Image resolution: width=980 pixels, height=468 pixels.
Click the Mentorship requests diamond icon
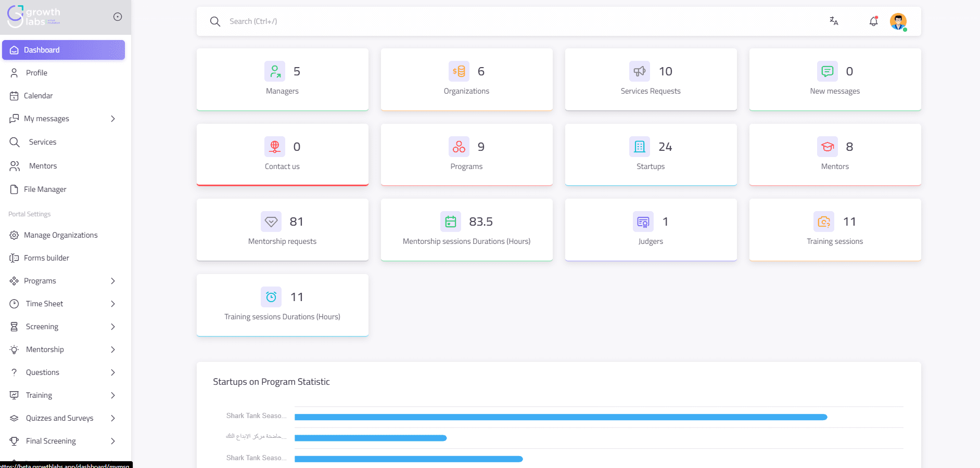point(271,222)
